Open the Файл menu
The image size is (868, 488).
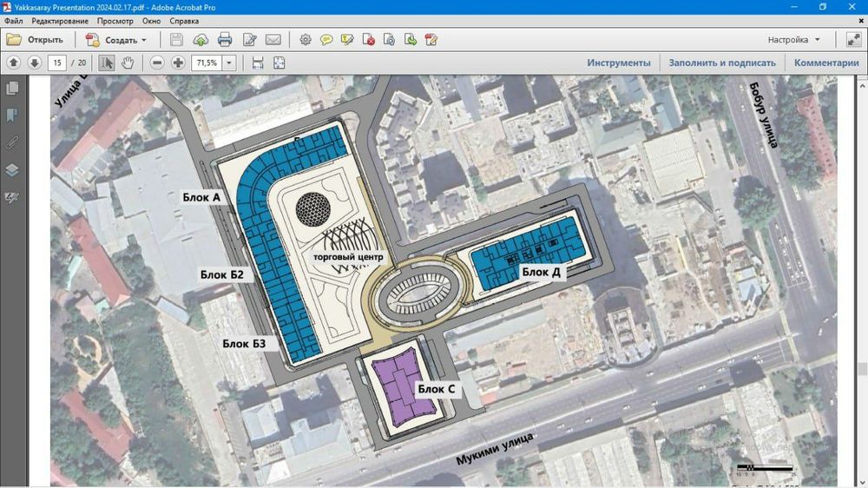tap(14, 21)
